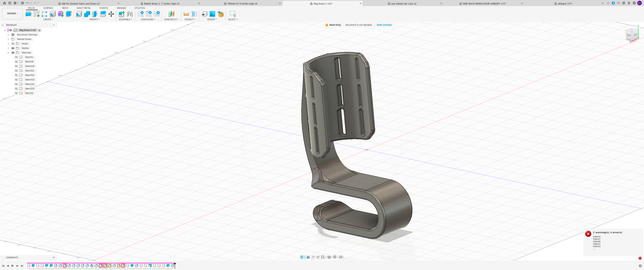Switch to rear wheels for Luca v2 tab

click(x=403, y=3)
